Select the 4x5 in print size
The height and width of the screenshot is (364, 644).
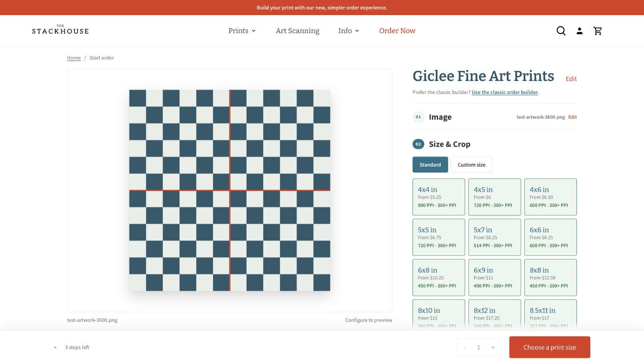[495, 197]
